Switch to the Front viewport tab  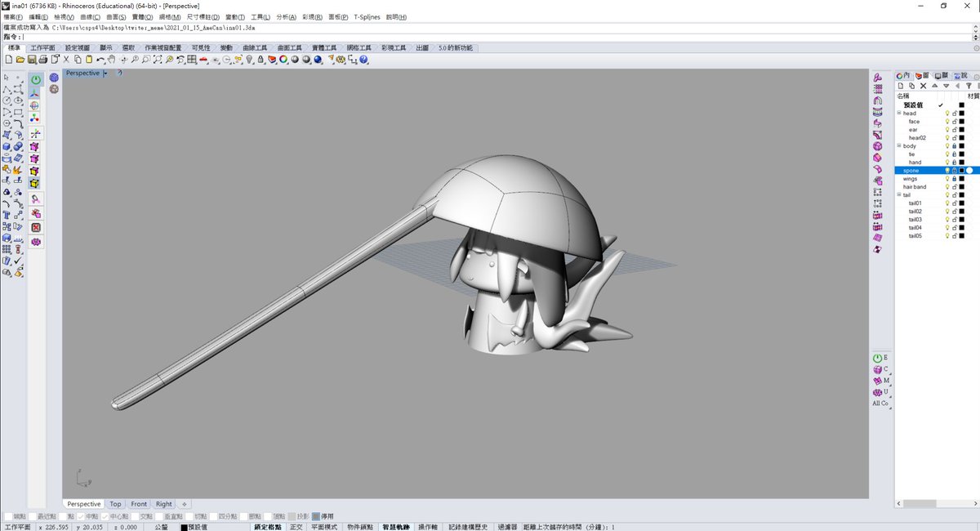point(139,504)
